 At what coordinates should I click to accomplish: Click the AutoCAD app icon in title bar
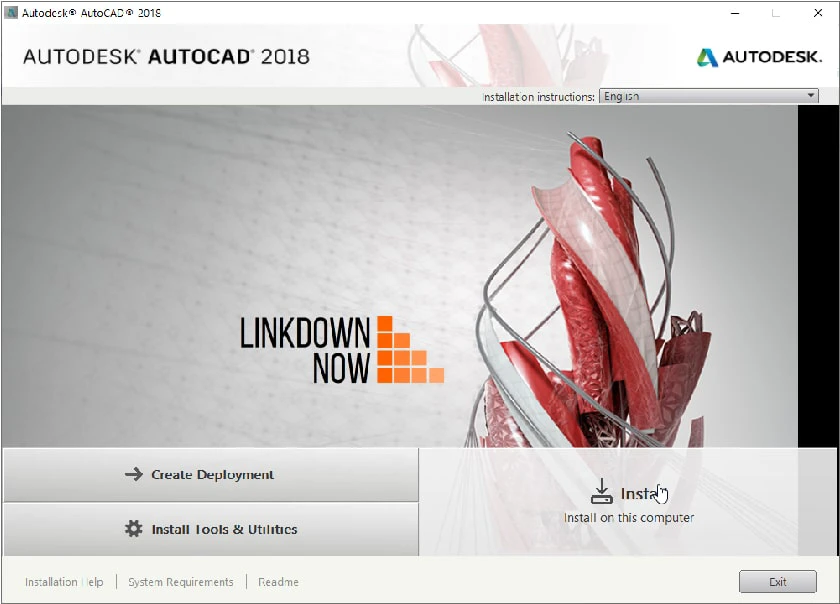[x=11, y=12]
